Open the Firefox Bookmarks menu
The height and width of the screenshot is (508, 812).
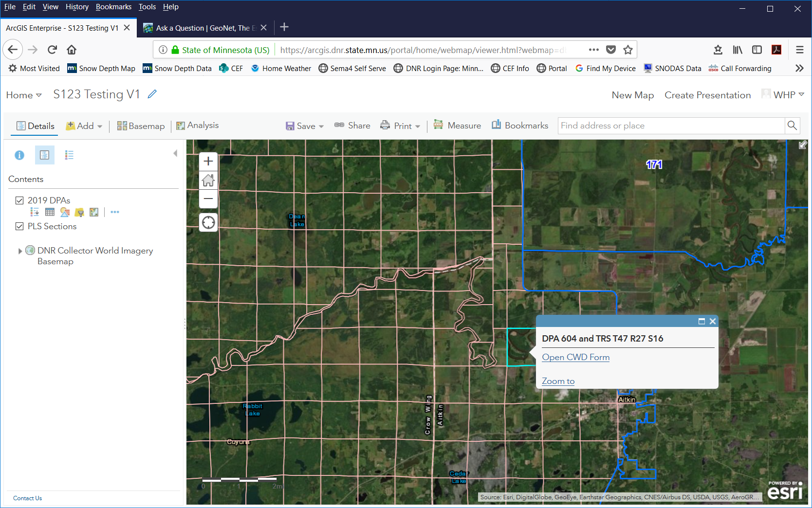tap(113, 7)
